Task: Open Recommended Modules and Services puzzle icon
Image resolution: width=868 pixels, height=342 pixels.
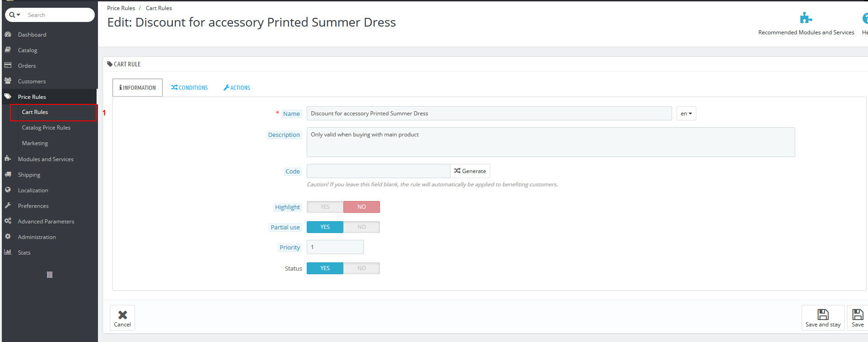Action: tap(806, 18)
